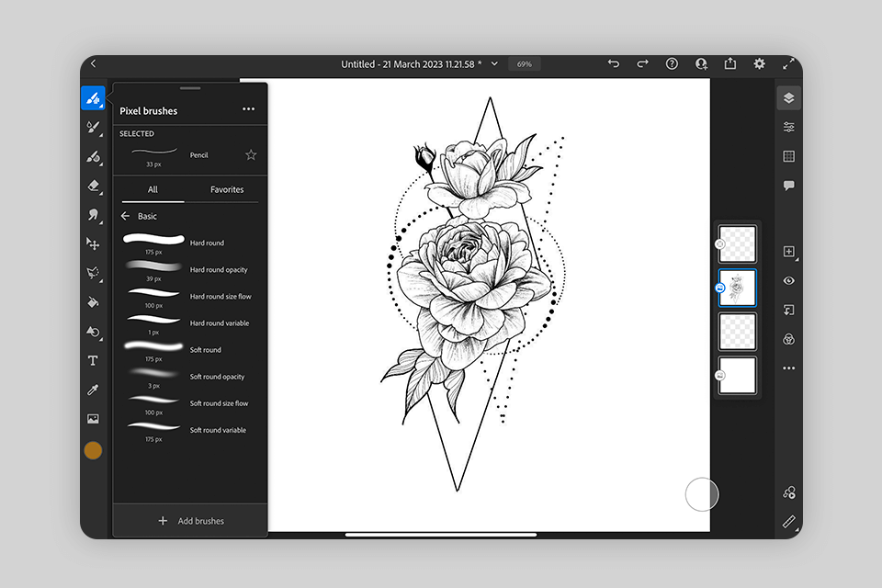Choose the Hard round size flow brush
Screen dimensions: 882x588
pyautogui.click(x=190, y=297)
